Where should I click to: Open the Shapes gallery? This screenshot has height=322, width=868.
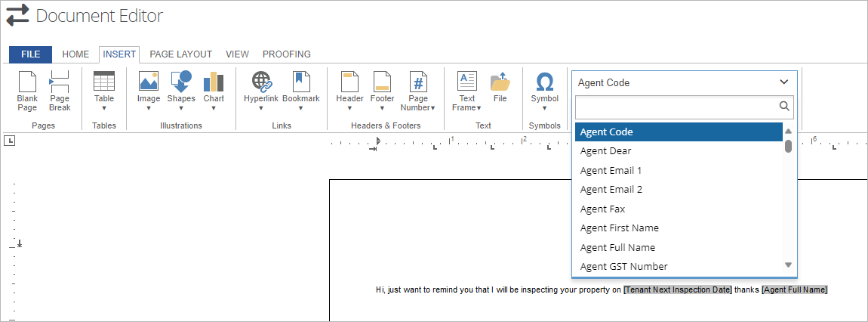click(181, 91)
